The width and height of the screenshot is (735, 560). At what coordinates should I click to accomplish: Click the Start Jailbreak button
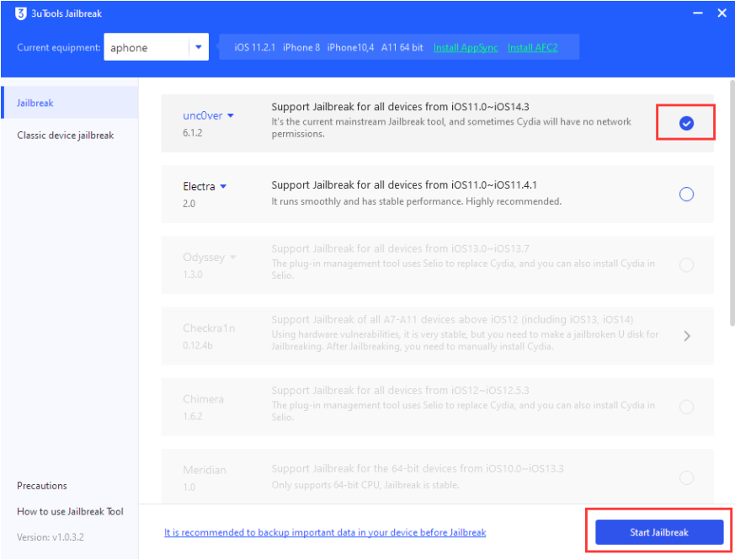pos(658,532)
